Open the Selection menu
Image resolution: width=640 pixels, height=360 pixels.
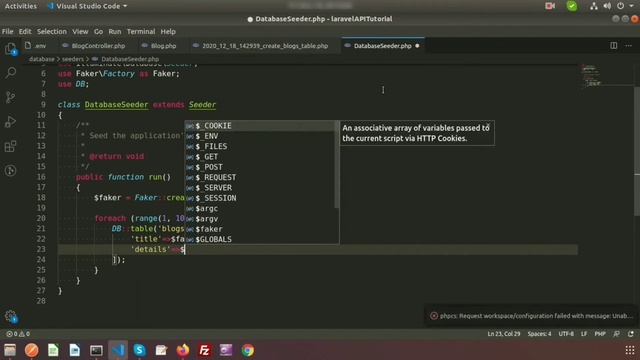pyautogui.click(x=51, y=31)
